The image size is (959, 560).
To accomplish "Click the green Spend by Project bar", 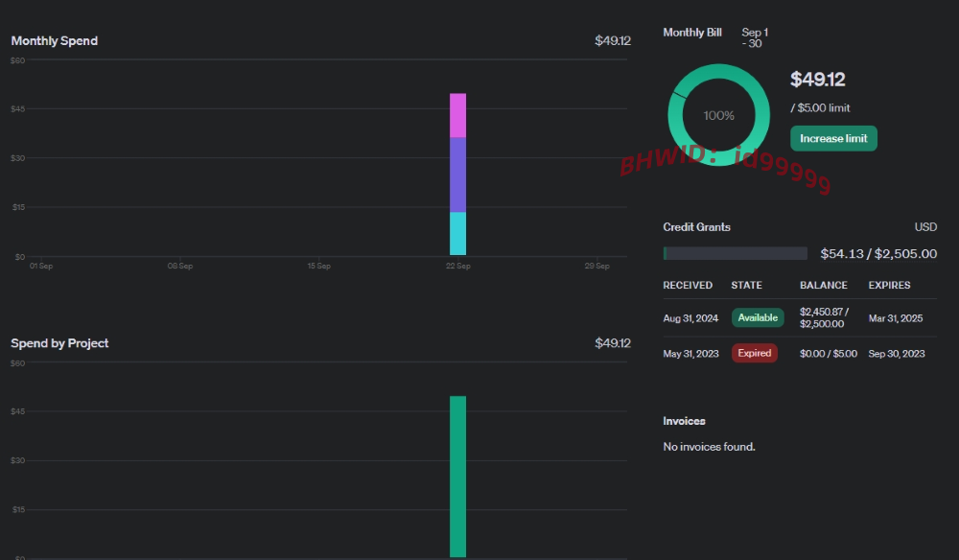I will pos(457,477).
